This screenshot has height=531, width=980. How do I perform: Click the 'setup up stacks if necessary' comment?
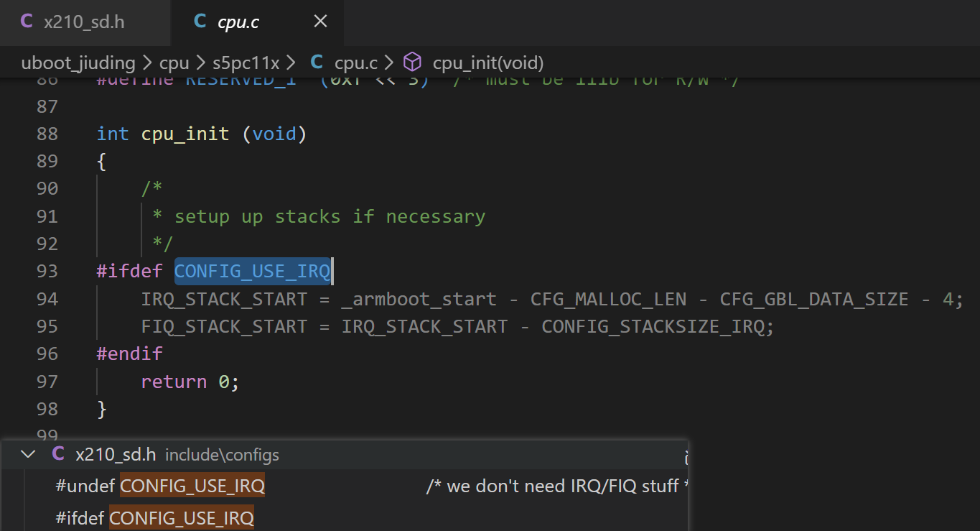click(330, 217)
